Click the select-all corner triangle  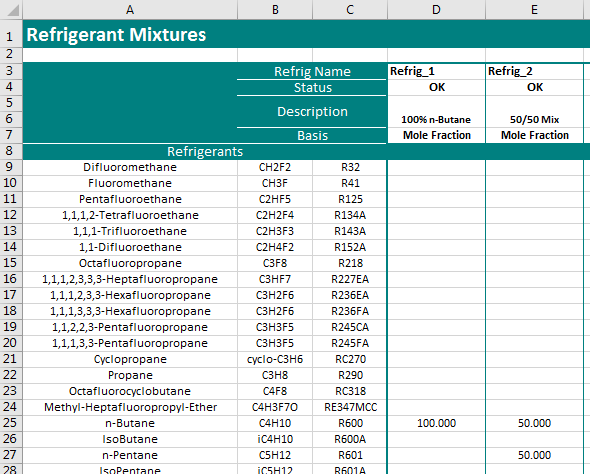coord(11,9)
